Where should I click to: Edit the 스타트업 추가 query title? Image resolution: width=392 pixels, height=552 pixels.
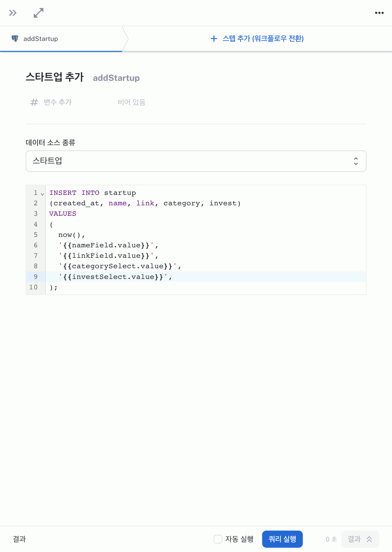click(55, 77)
